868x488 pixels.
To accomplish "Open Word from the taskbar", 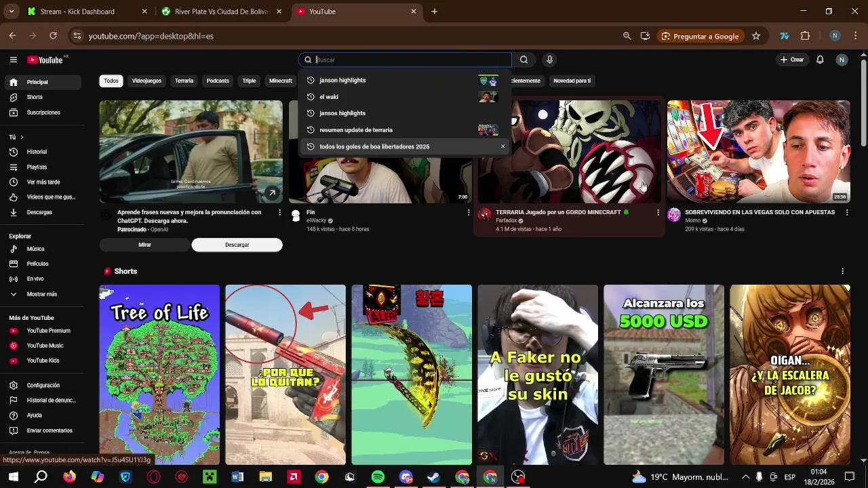I will [237, 477].
